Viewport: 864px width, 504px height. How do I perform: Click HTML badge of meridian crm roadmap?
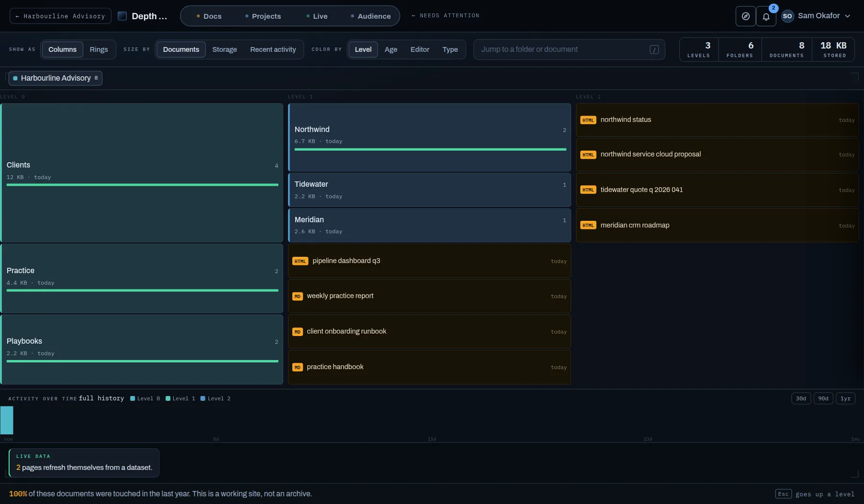click(588, 225)
